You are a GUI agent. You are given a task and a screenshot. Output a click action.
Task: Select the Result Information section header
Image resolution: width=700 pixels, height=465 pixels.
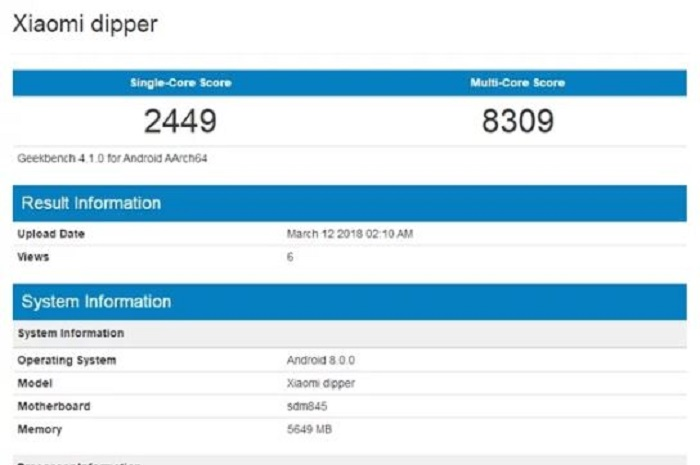(x=350, y=203)
